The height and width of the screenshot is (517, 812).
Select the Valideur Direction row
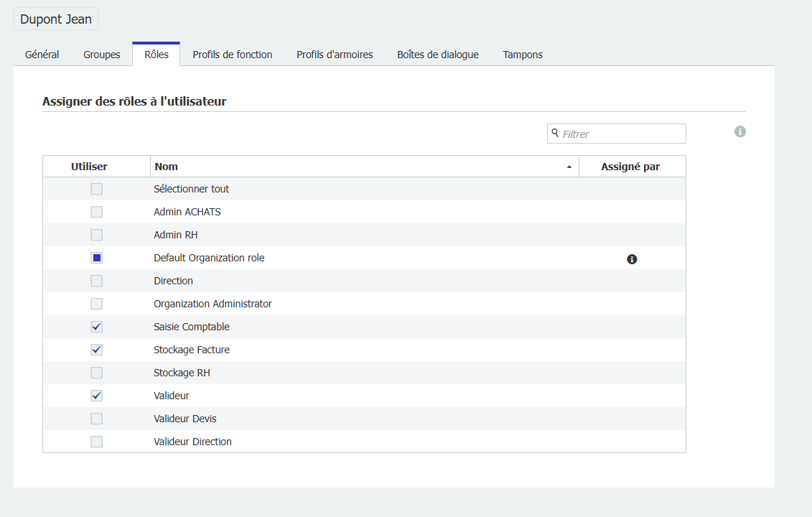pos(192,442)
